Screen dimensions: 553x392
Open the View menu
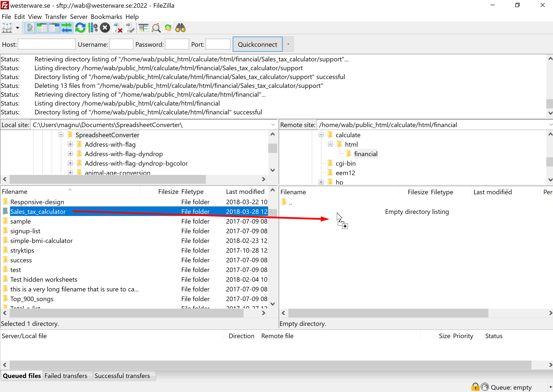35,17
